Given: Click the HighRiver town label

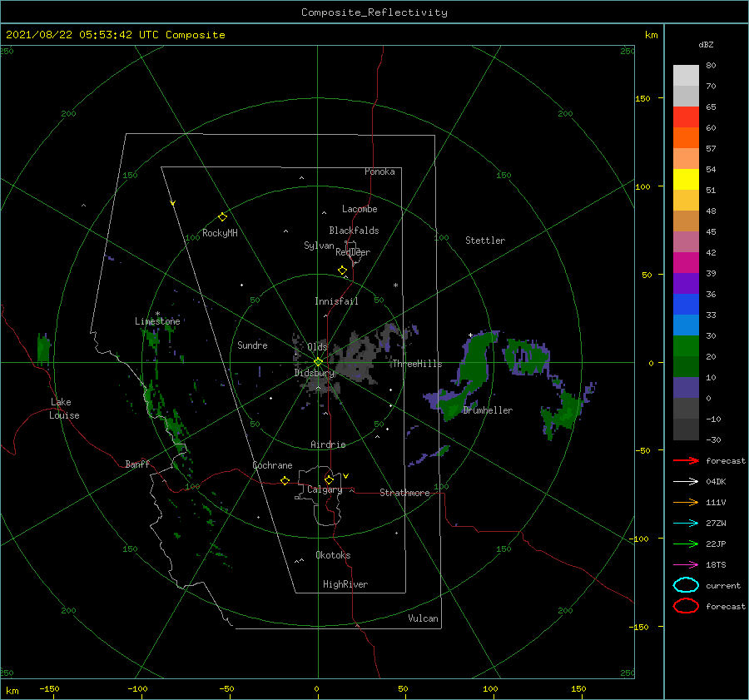Looking at the screenshot, I should pyautogui.click(x=345, y=584).
